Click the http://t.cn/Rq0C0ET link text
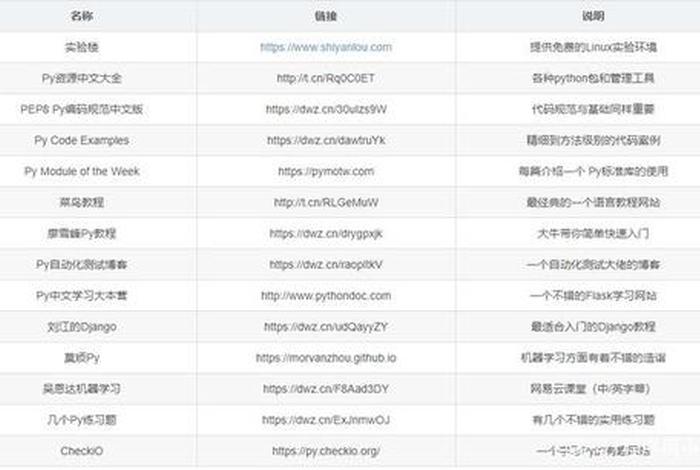 coord(326,78)
